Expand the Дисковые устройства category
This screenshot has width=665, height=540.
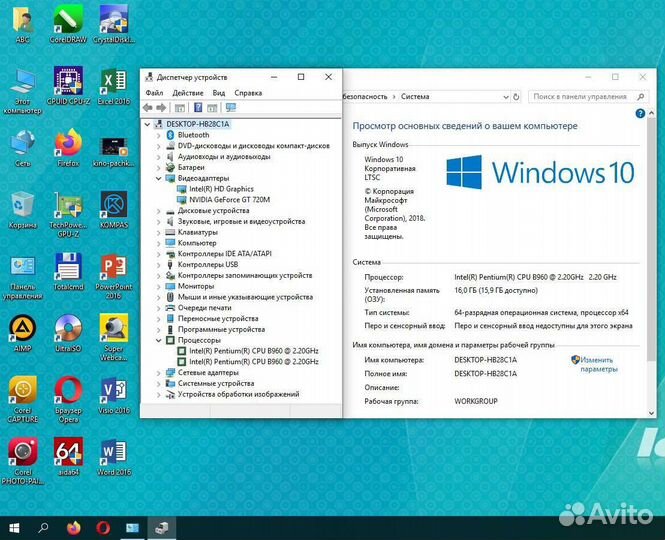point(158,211)
